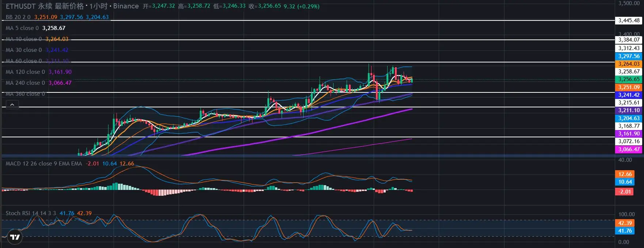Click the purple 3,211.10 price axis label
644x248 pixels.
click(629, 110)
